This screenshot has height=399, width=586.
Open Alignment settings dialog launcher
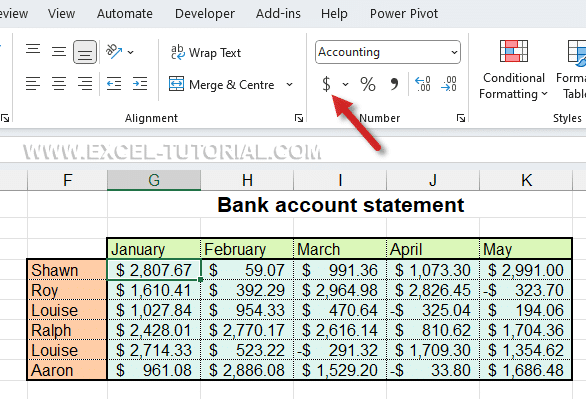pos(299,118)
